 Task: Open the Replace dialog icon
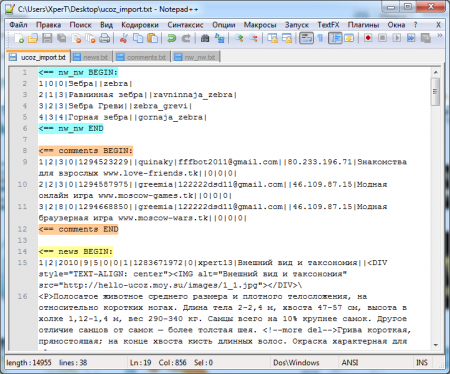(x=219, y=38)
